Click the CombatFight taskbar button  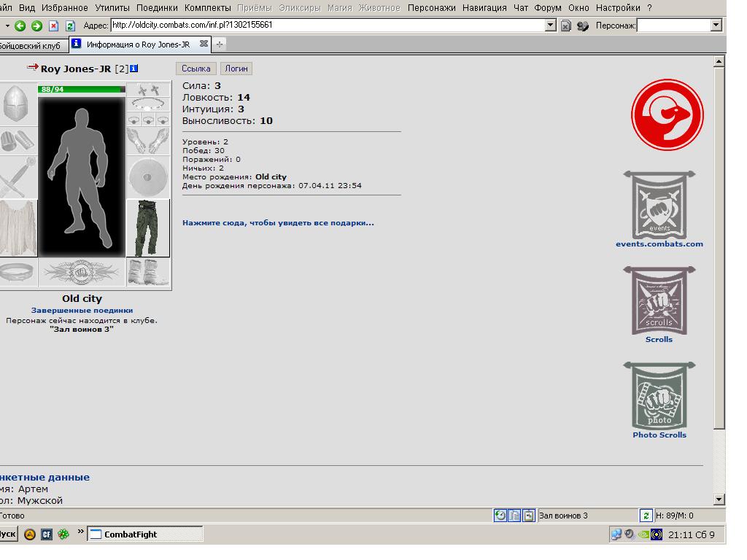click(145, 534)
